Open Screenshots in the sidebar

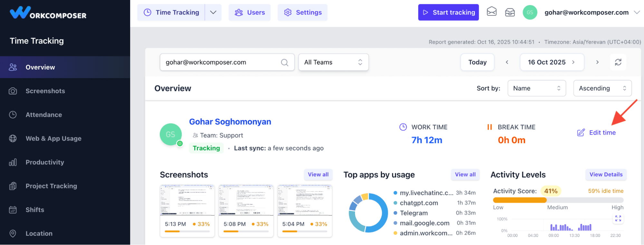click(45, 91)
